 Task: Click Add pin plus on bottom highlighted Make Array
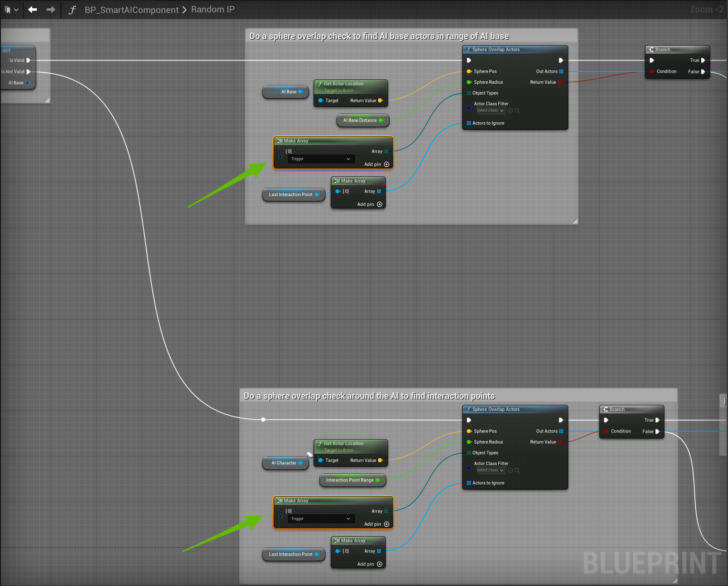coord(387,524)
